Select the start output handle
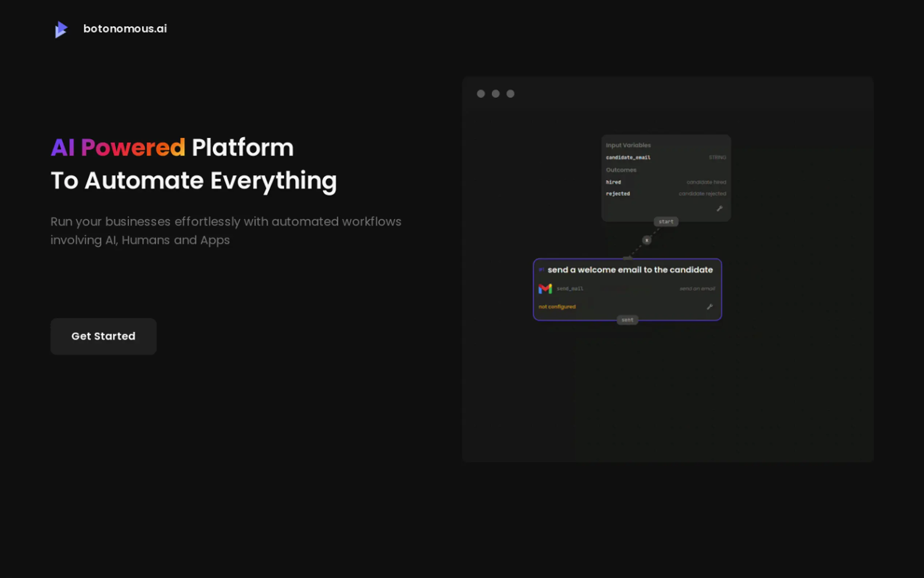 click(x=666, y=222)
